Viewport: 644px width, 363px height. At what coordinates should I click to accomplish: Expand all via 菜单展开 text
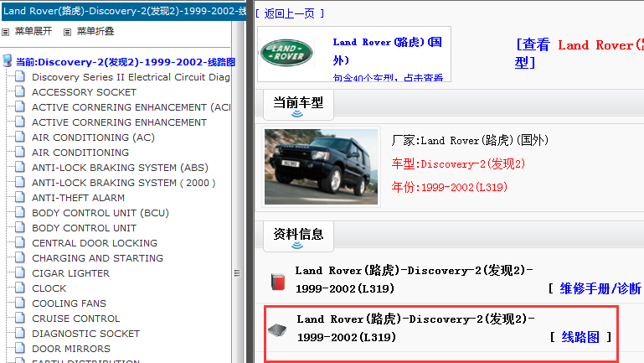(33, 31)
